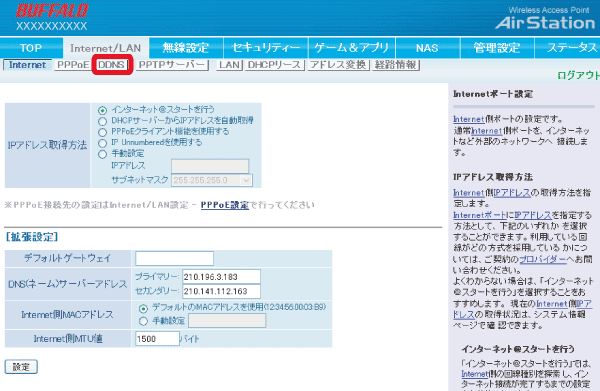Click the BUFFALO logo
The height and width of the screenshot is (391, 600).
tap(52, 11)
